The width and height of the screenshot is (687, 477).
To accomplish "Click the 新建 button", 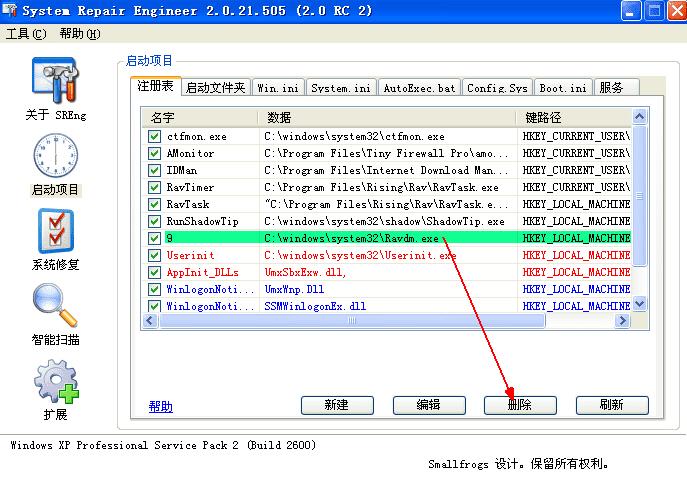I will 337,405.
